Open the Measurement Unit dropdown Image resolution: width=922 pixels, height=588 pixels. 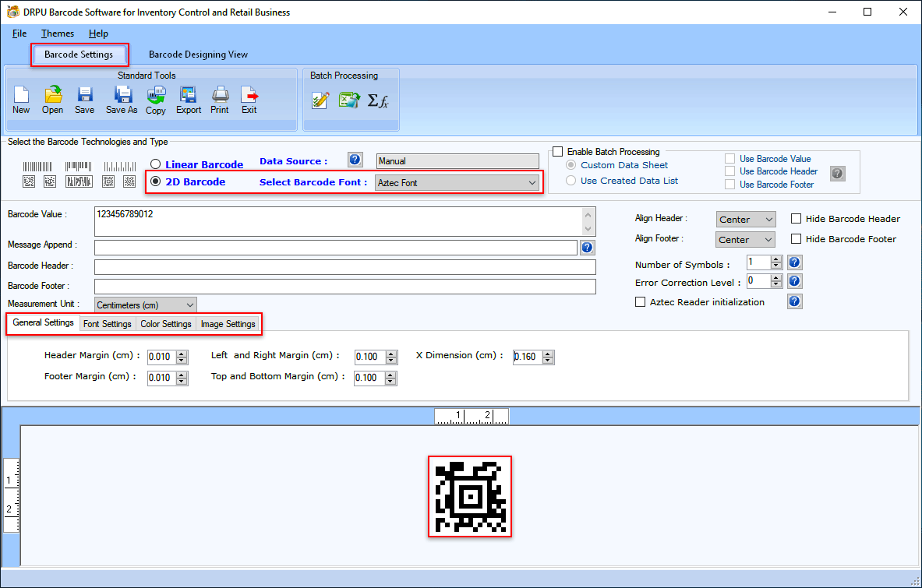coord(145,305)
